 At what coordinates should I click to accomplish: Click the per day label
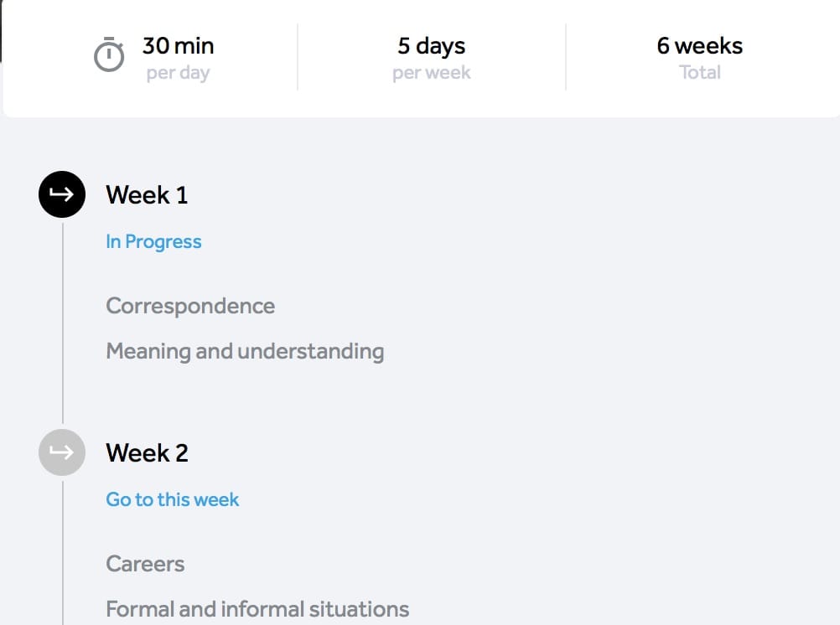(x=178, y=73)
